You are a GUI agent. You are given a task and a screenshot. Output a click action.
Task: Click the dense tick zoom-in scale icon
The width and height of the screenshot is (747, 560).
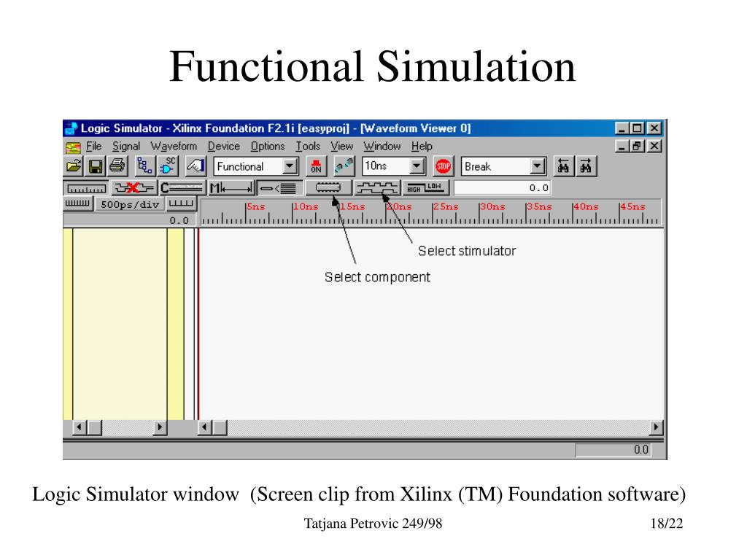coord(77,204)
